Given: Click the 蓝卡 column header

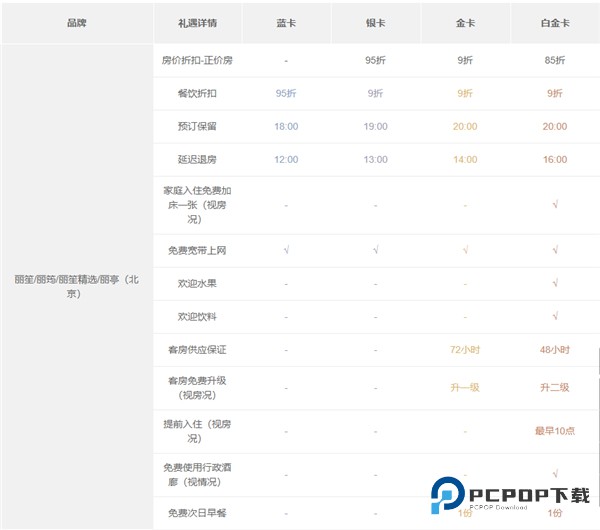Looking at the screenshot, I should click(x=286, y=22).
